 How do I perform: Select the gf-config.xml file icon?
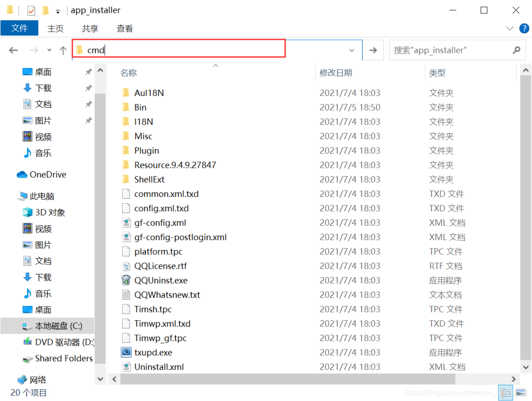click(x=126, y=222)
